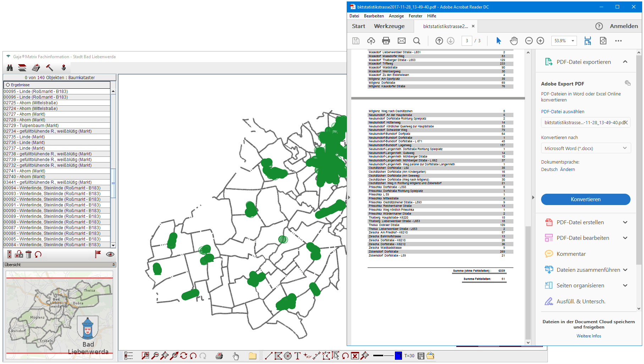The image size is (644, 364).
Task: Toggle the eye visibility icon
Action: coord(110,254)
